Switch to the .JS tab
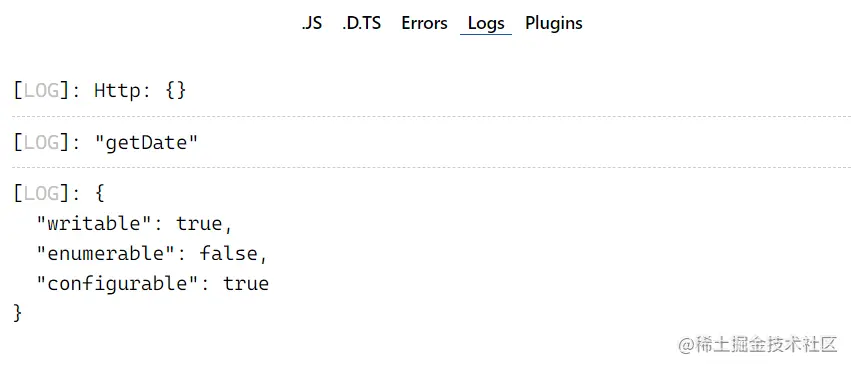 [312, 23]
